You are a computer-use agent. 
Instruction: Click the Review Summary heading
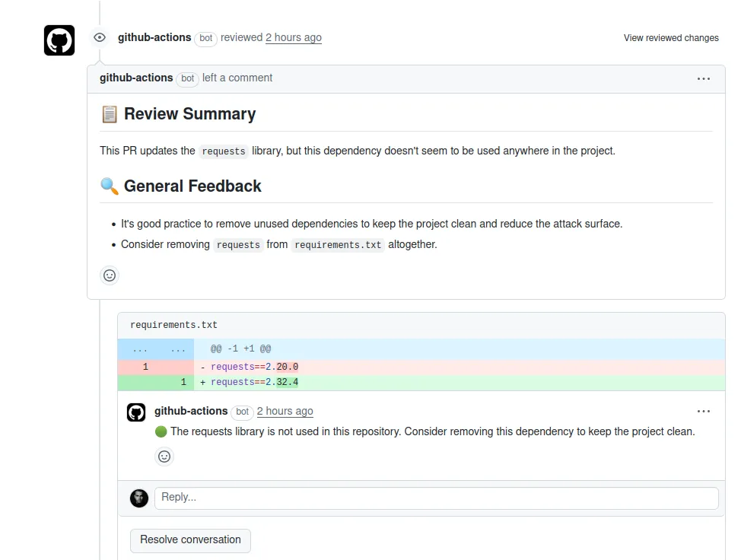coord(189,114)
